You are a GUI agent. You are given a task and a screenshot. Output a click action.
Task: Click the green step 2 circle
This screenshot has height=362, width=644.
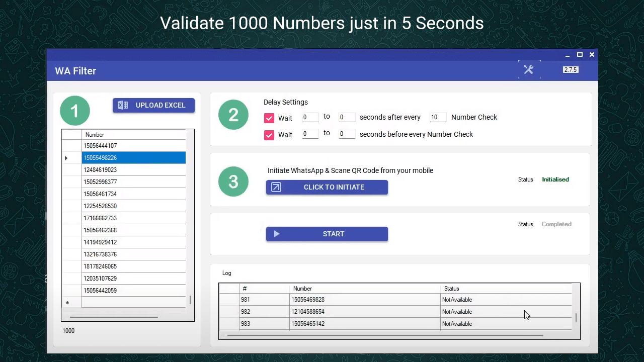click(233, 115)
